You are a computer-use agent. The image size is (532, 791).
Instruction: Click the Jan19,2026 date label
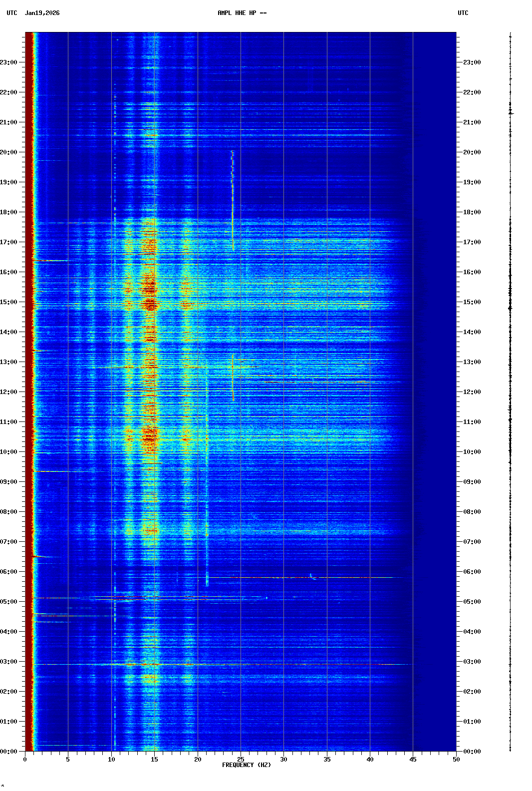(x=42, y=13)
